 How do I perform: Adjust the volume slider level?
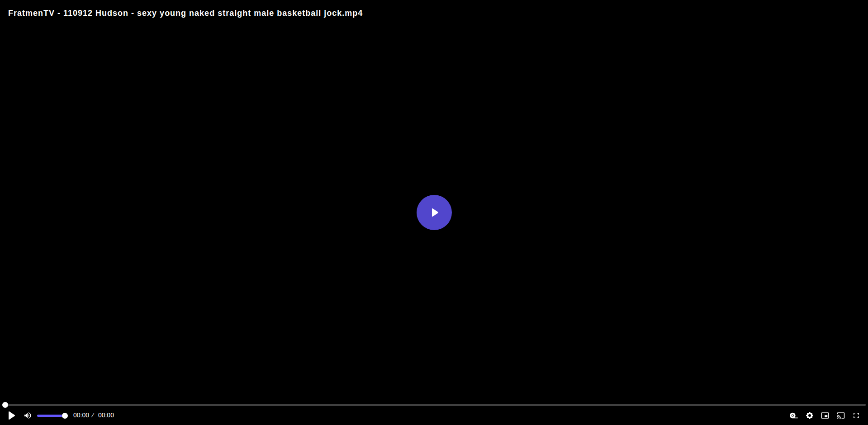pos(52,416)
